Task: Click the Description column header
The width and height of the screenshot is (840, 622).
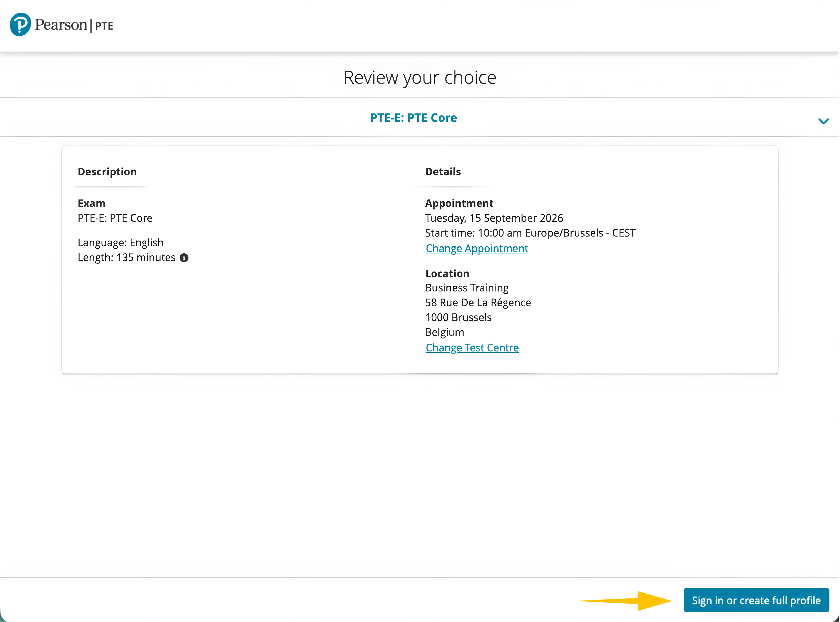Action: pyautogui.click(x=107, y=172)
